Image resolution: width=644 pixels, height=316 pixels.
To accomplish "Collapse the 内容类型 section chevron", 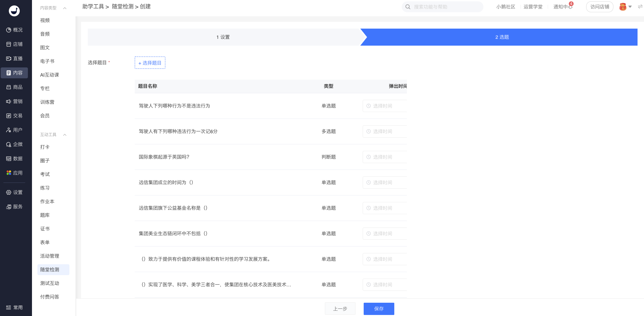I will point(65,8).
